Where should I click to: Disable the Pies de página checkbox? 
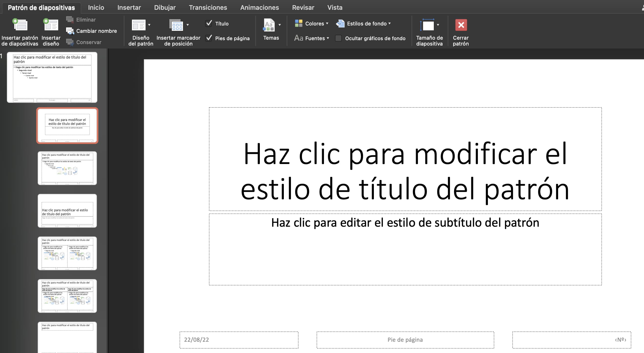[x=209, y=38]
